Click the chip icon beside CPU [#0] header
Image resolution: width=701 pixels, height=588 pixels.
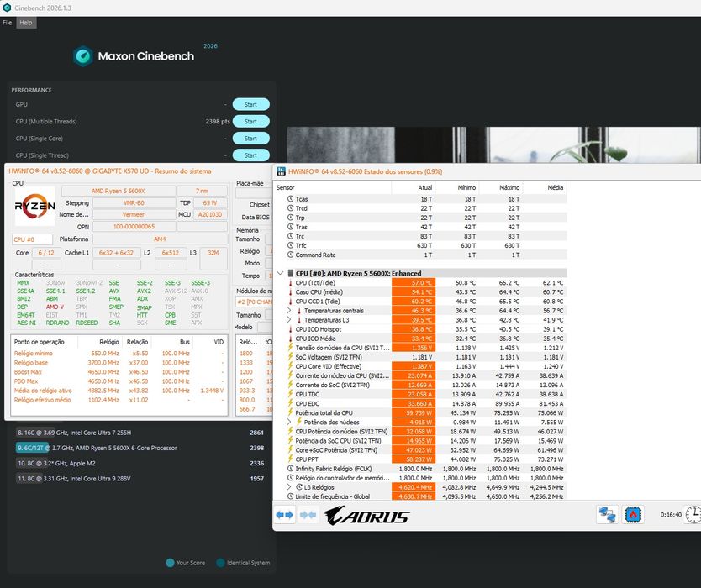click(290, 273)
